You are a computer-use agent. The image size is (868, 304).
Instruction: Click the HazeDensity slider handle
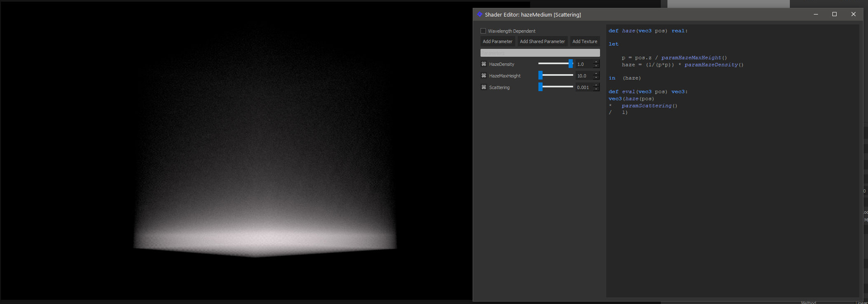point(571,64)
